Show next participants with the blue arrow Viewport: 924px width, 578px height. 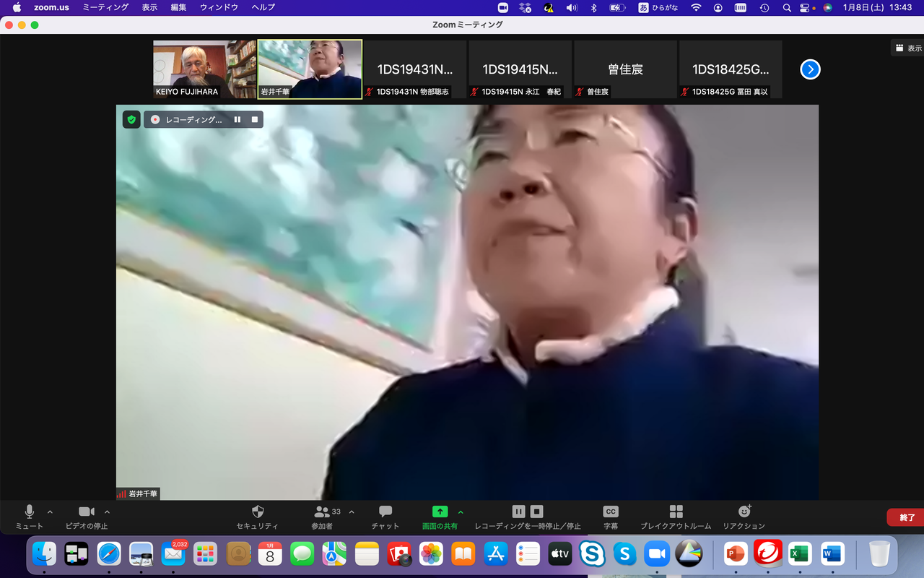(811, 69)
